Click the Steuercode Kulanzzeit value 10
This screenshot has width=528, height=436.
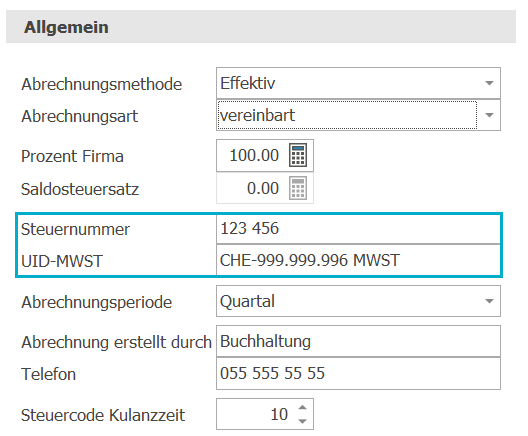pos(279,414)
